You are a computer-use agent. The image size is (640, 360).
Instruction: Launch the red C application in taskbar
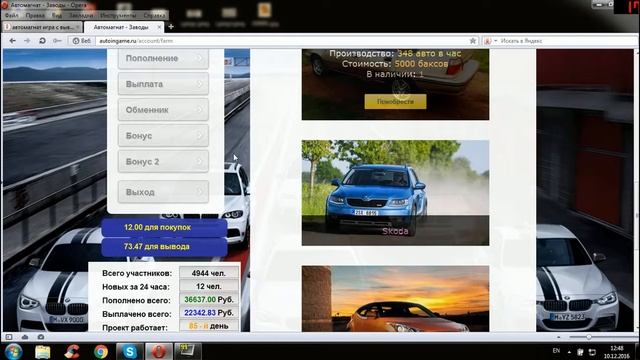coord(71,351)
